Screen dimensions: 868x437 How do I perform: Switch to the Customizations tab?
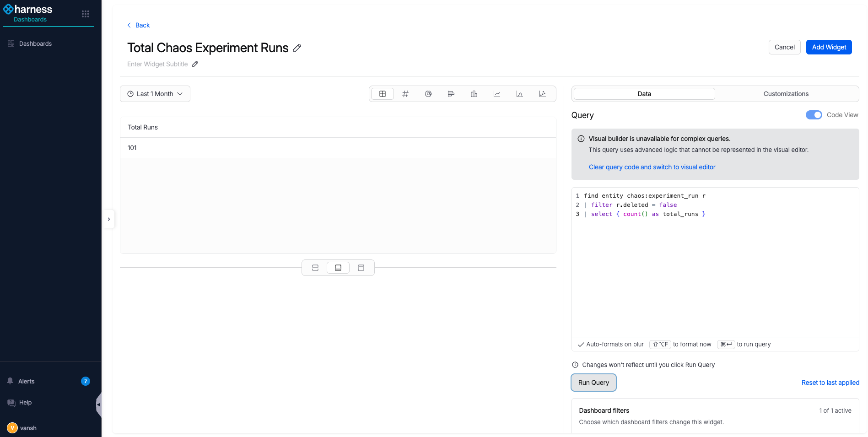pyautogui.click(x=786, y=94)
